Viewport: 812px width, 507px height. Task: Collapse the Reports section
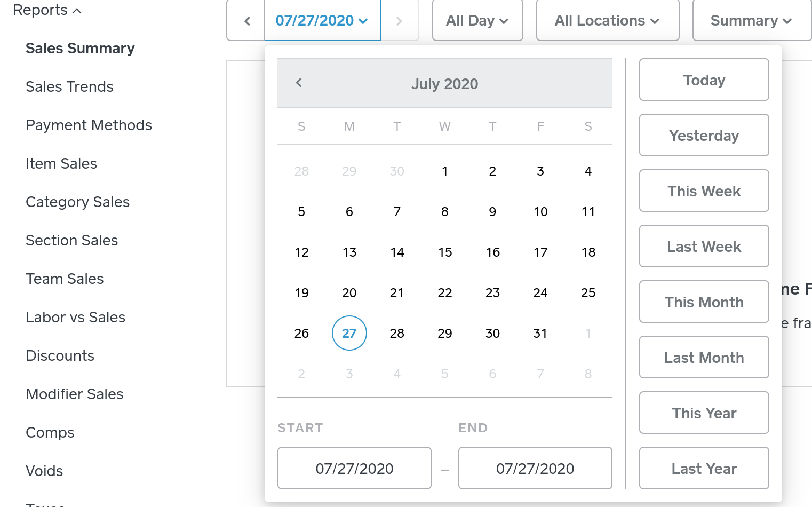pos(47,10)
